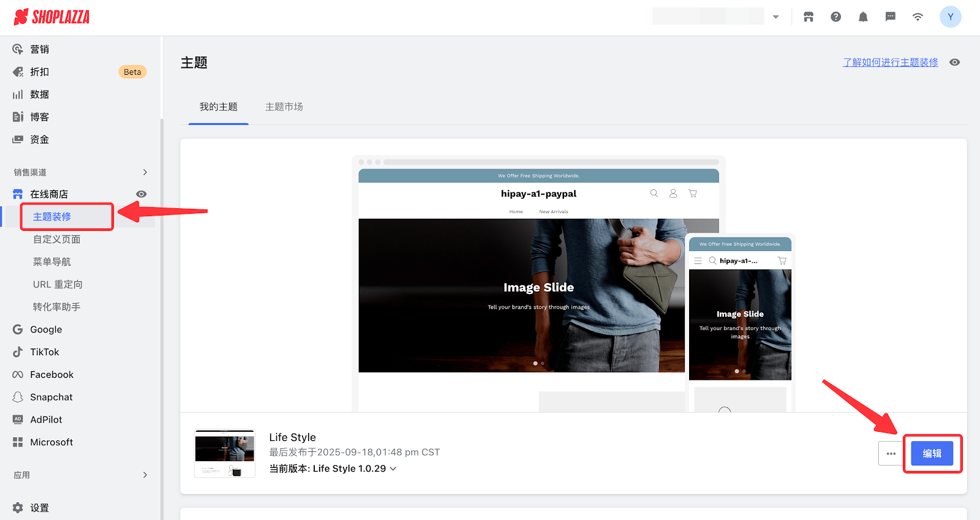Toggle eye icon beside 在线商店

click(x=141, y=194)
